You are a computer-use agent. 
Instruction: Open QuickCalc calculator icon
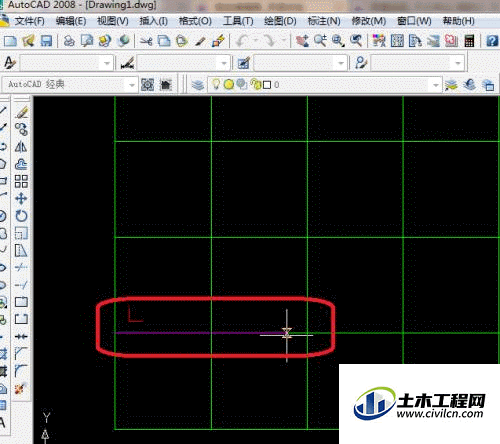pyautogui.click(x=469, y=41)
